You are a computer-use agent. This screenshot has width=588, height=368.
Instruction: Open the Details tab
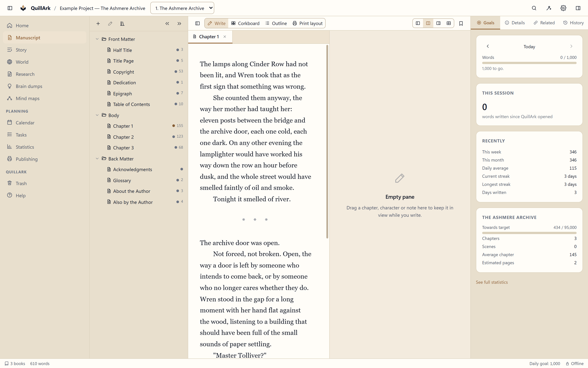coord(515,23)
